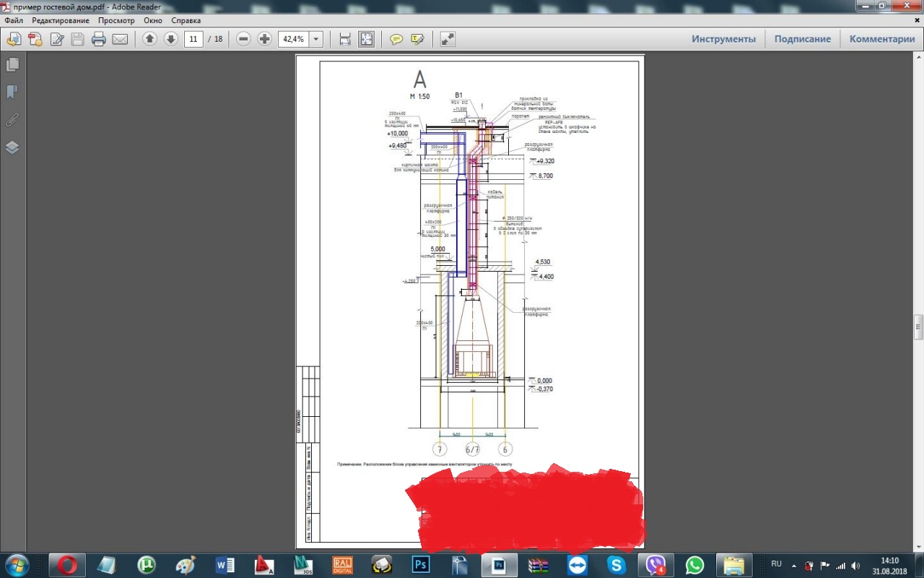Zoom in with plus button
This screenshot has height=578, width=924.
pos(265,39)
